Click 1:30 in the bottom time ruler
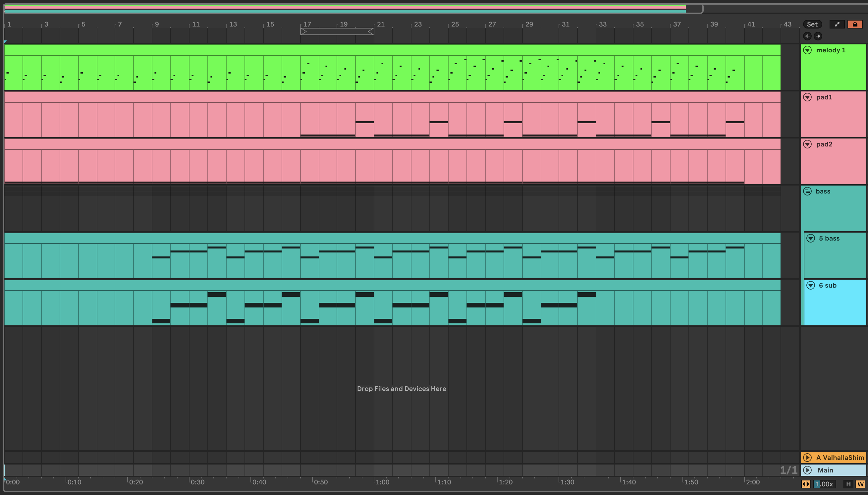 [567, 482]
